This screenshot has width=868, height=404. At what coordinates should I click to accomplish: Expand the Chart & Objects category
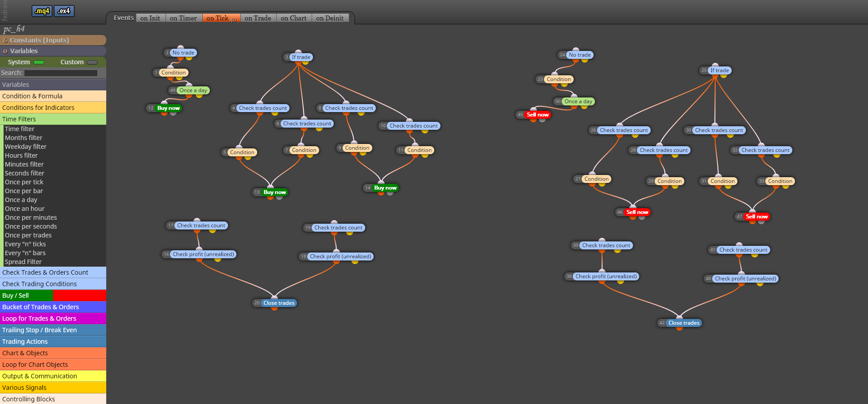pos(53,353)
